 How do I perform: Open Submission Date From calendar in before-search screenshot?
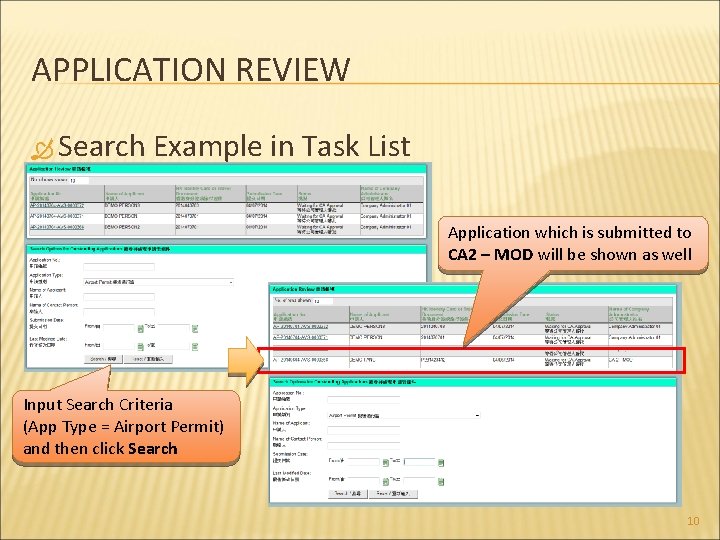coord(141,328)
